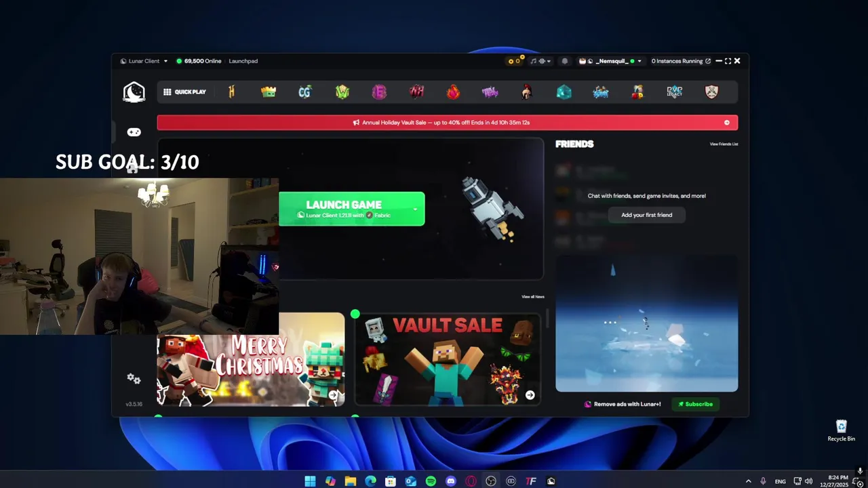Select the green crown server icon
The height and width of the screenshot is (488, 868).
[x=269, y=92]
